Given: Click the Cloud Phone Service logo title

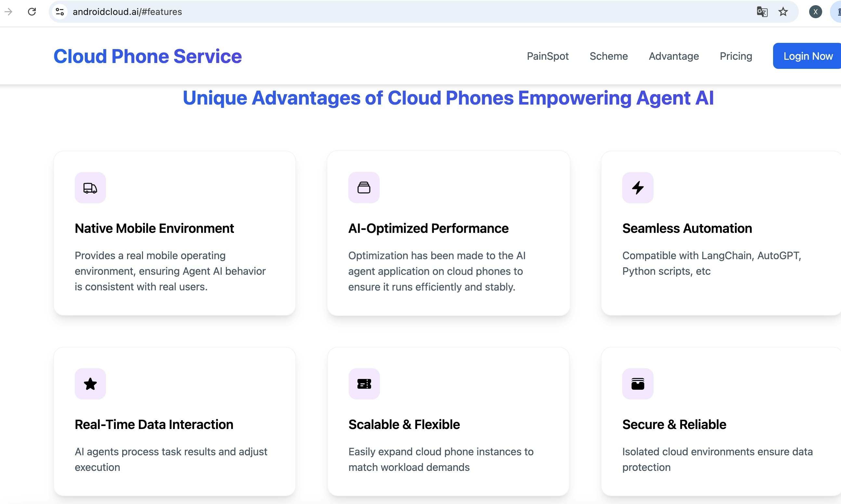Looking at the screenshot, I should (148, 56).
